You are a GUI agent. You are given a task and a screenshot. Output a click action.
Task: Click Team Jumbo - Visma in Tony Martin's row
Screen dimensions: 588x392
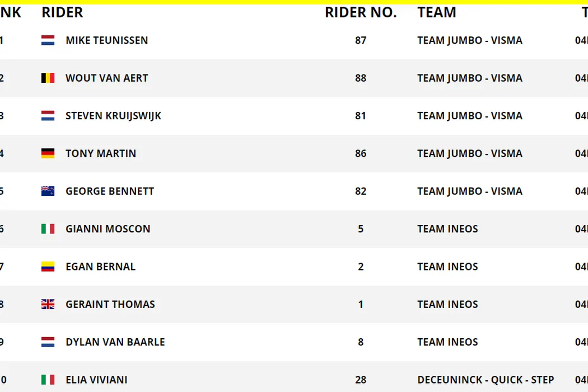coord(469,153)
